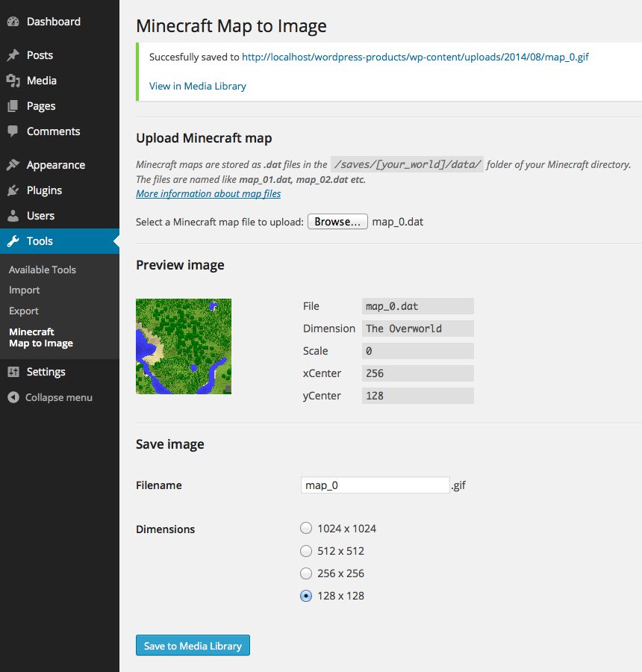Click the Pages stacked-sheets icon
642x672 pixels.
(x=13, y=106)
